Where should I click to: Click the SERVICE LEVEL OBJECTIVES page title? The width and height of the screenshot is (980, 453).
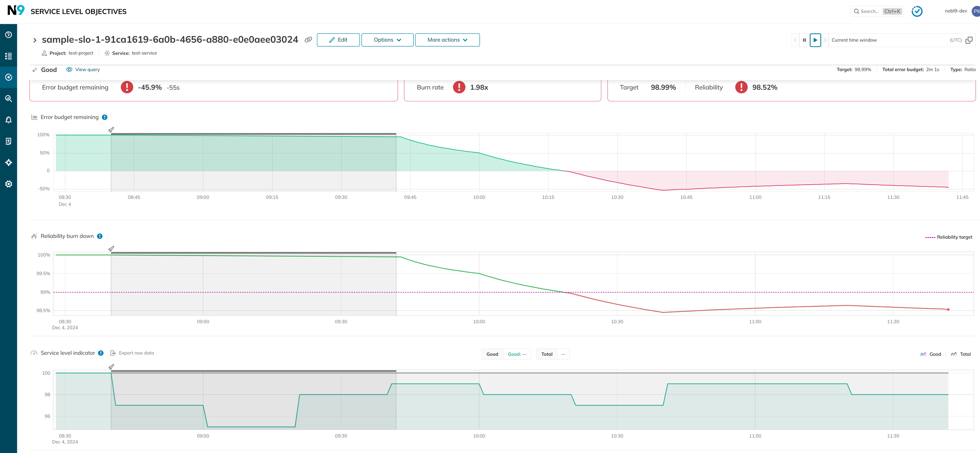point(78,11)
